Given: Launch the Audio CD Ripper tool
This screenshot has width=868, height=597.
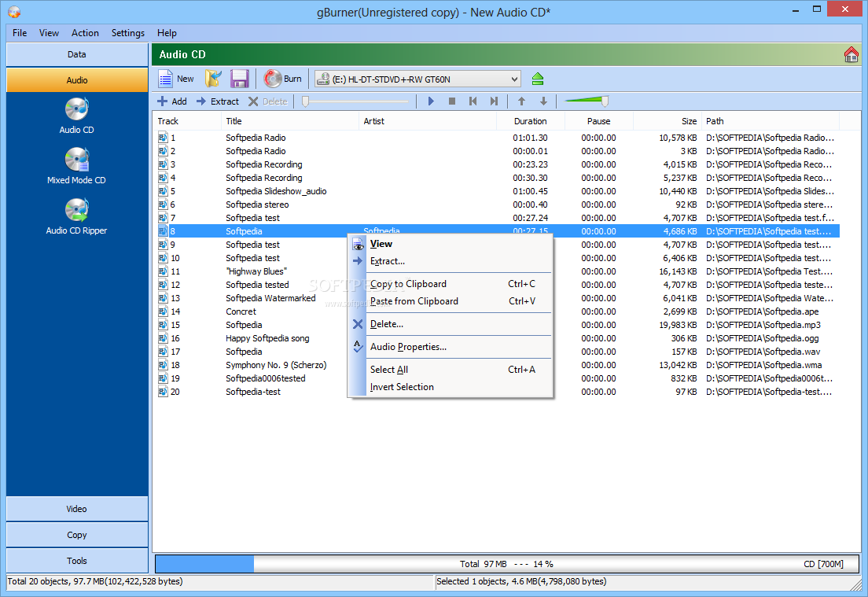Looking at the screenshot, I should [76, 216].
